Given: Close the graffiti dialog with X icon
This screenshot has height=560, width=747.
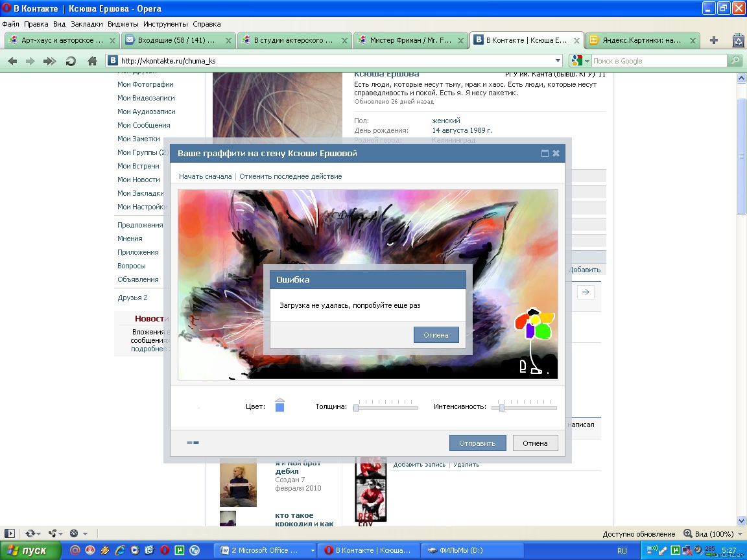Looking at the screenshot, I should (x=556, y=154).
